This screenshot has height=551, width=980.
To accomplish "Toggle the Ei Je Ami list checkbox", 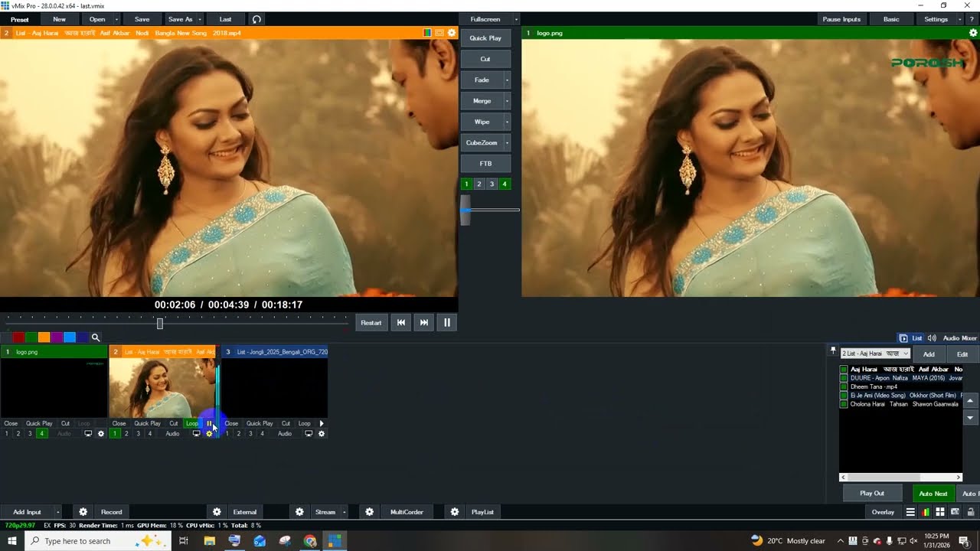I will click(844, 396).
